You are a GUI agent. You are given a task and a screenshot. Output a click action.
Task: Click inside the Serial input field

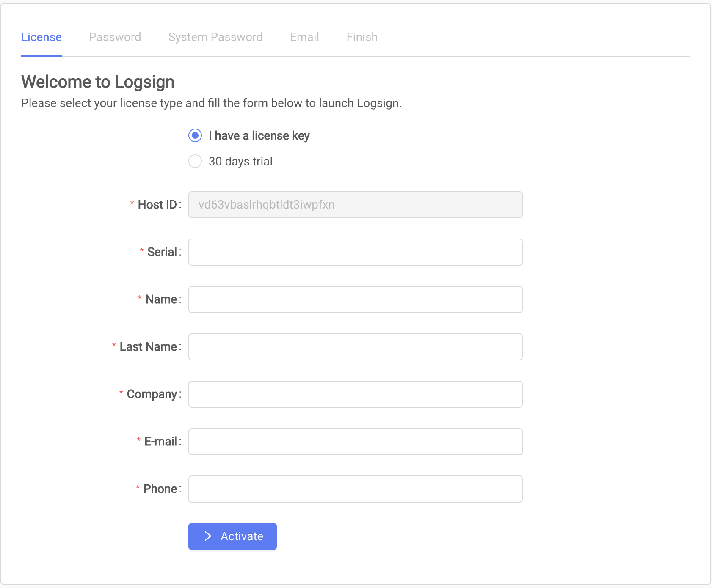click(355, 252)
